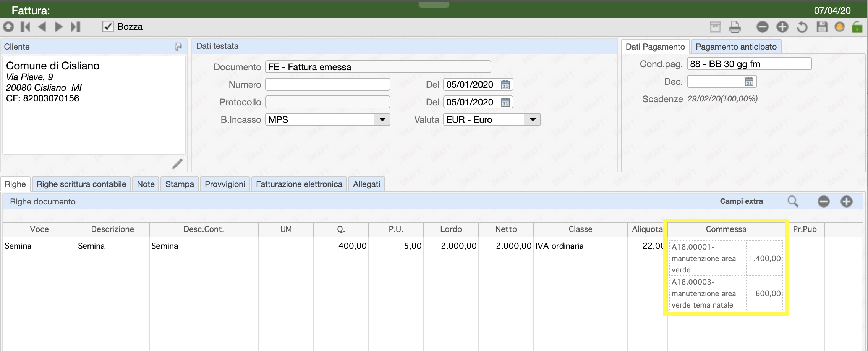Click the client name Comune di Cisliano
Screen dimensions: 868x351
(x=53, y=66)
